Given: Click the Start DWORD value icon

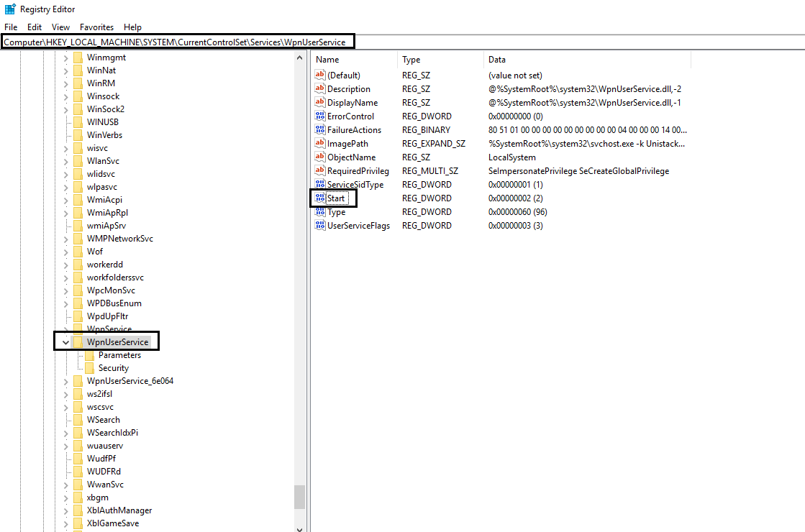Looking at the screenshot, I should point(320,198).
